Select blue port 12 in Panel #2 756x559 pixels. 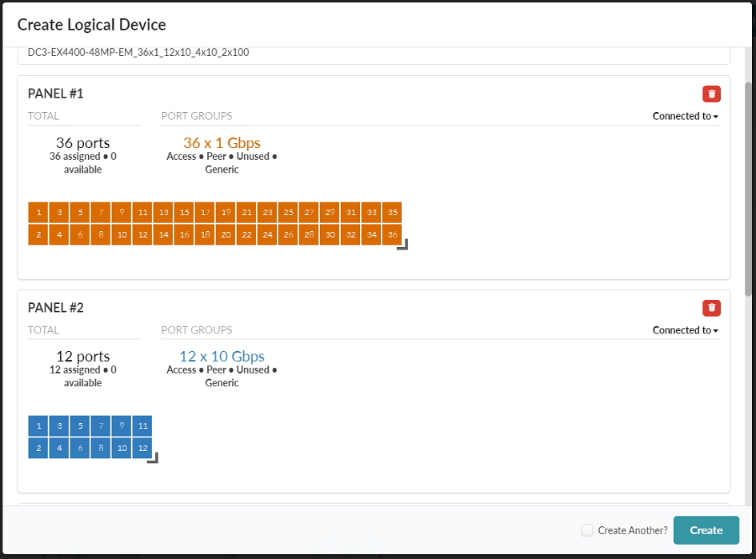[142, 448]
